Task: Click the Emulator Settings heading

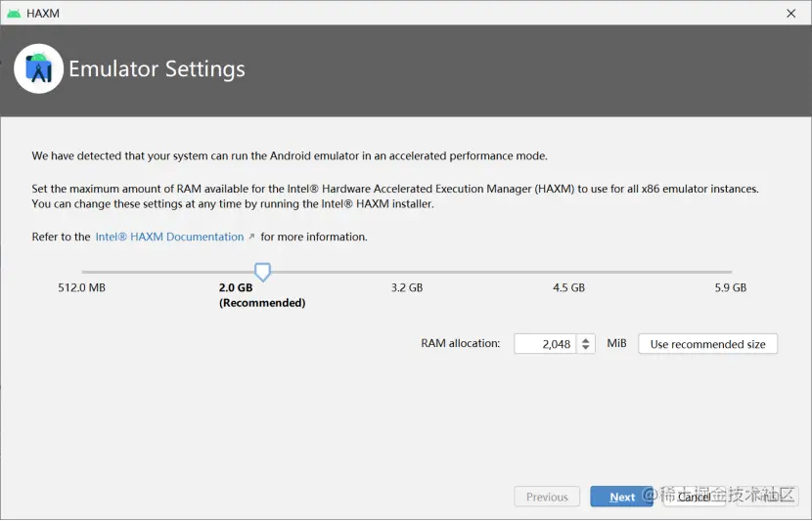Action: [157, 68]
